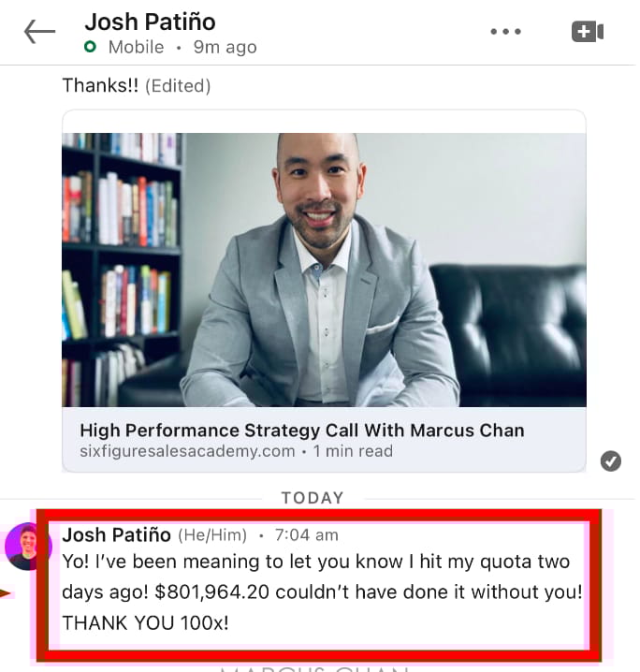Viewport: 640px width, 672px height.
Task: Tap the TODAY date divider
Action: coord(313,498)
